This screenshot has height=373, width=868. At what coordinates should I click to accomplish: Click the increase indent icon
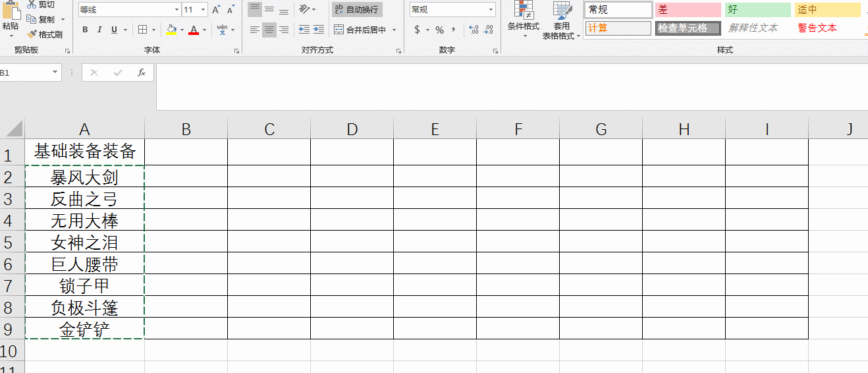pos(319,30)
